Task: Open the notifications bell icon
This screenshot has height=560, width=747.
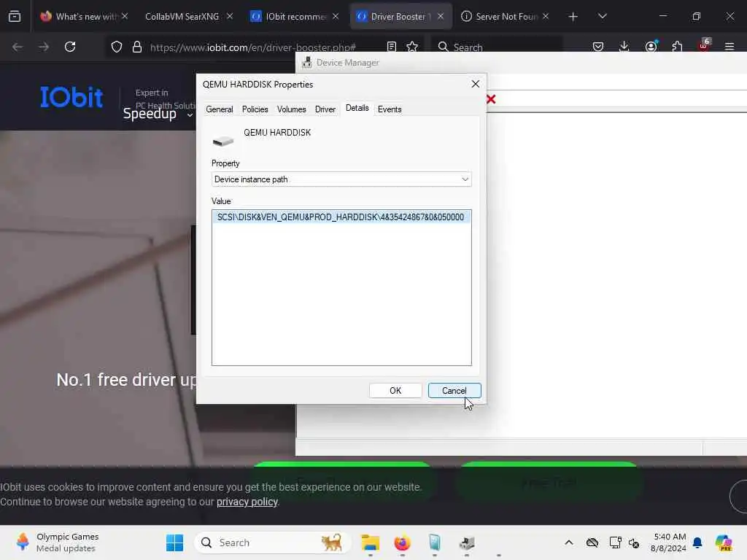Action: pos(697,542)
